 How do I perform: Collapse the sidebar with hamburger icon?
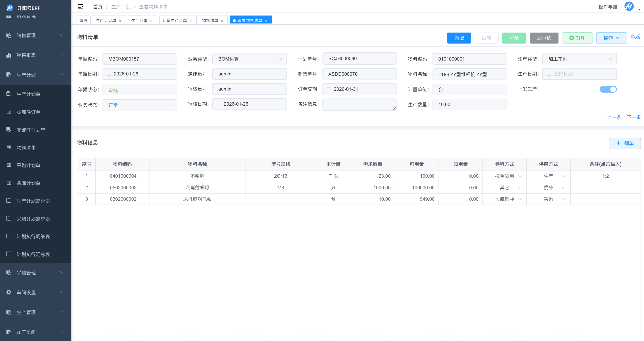(x=80, y=7)
